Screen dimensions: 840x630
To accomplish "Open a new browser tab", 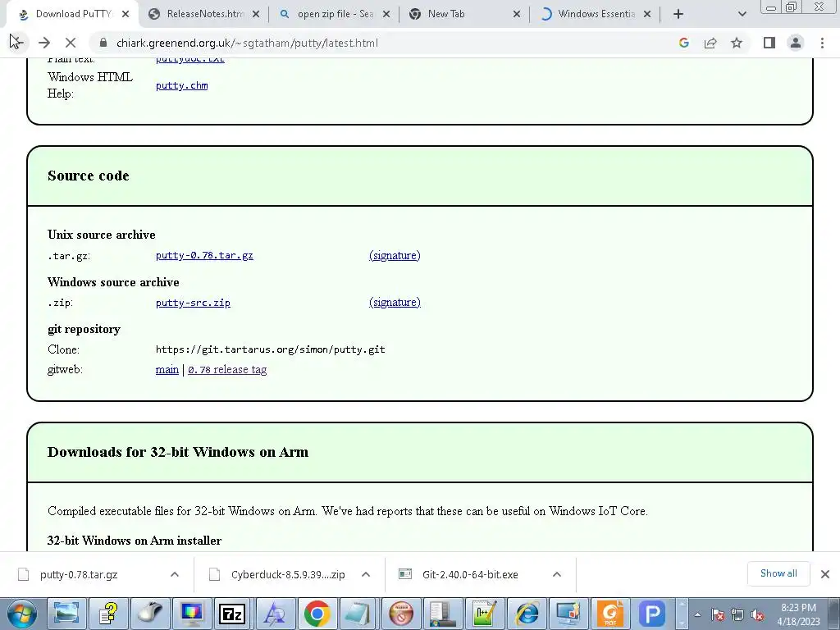I will pos(678,15).
